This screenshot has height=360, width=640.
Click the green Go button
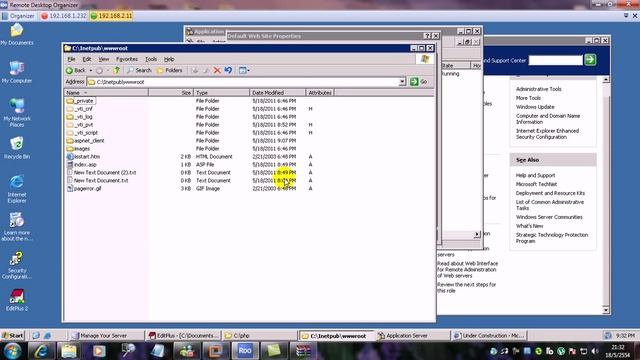[418, 82]
